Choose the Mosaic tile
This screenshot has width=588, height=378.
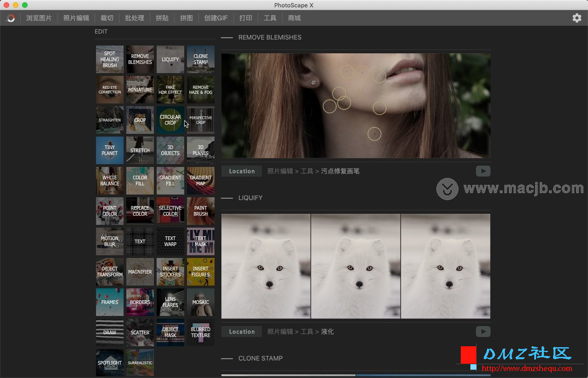(x=201, y=302)
